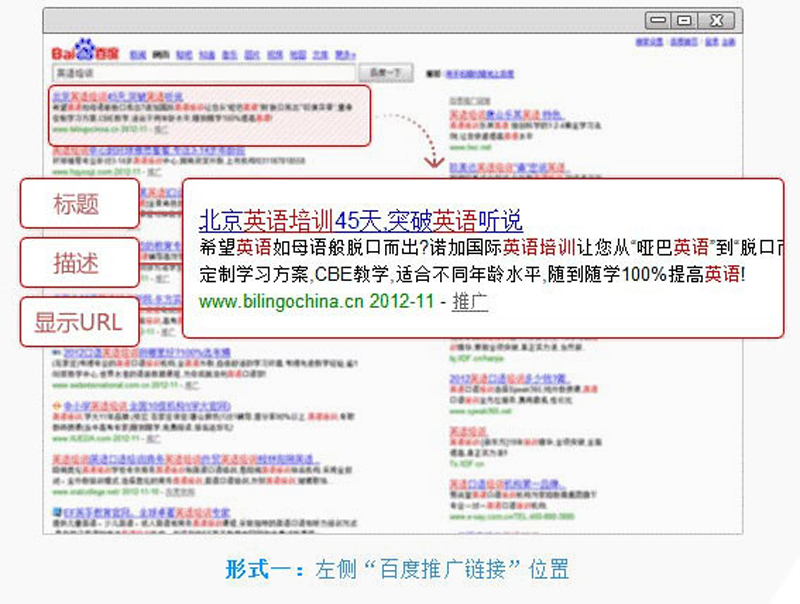Screen dimensions: 800x604
Task: Click the 推广 link in enlarged ad
Action: pos(470,301)
